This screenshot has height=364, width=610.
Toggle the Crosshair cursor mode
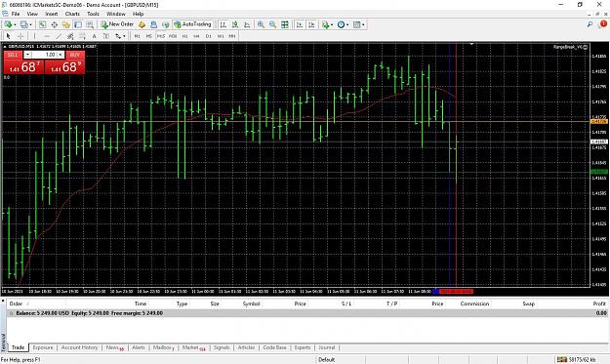[x=20, y=36]
